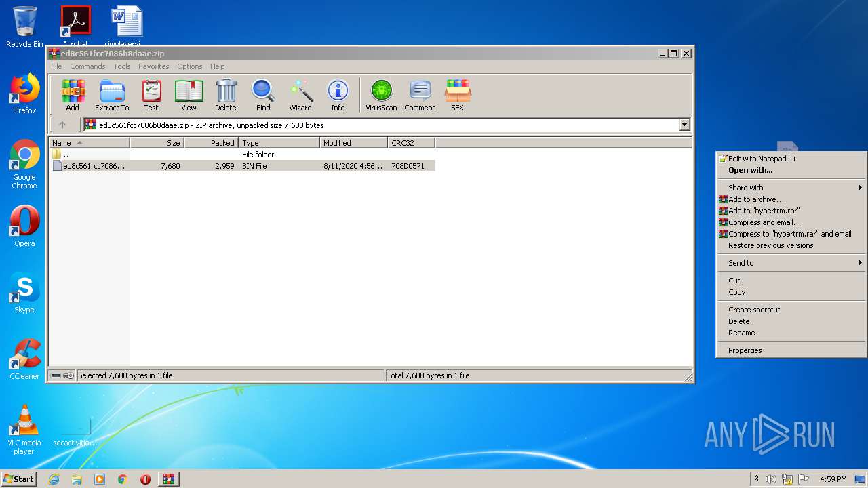Open the Favorites menu
Screen dimensions: 868x488
tap(154, 66)
